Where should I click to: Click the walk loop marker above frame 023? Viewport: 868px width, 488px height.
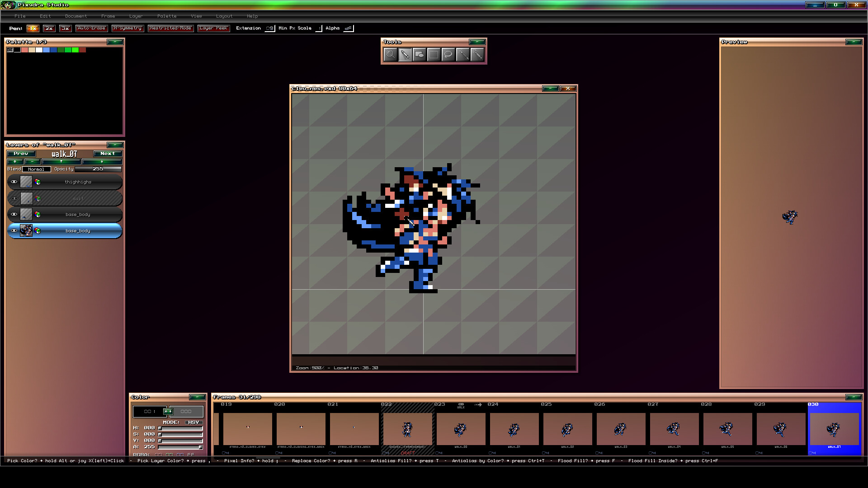click(x=461, y=405)
